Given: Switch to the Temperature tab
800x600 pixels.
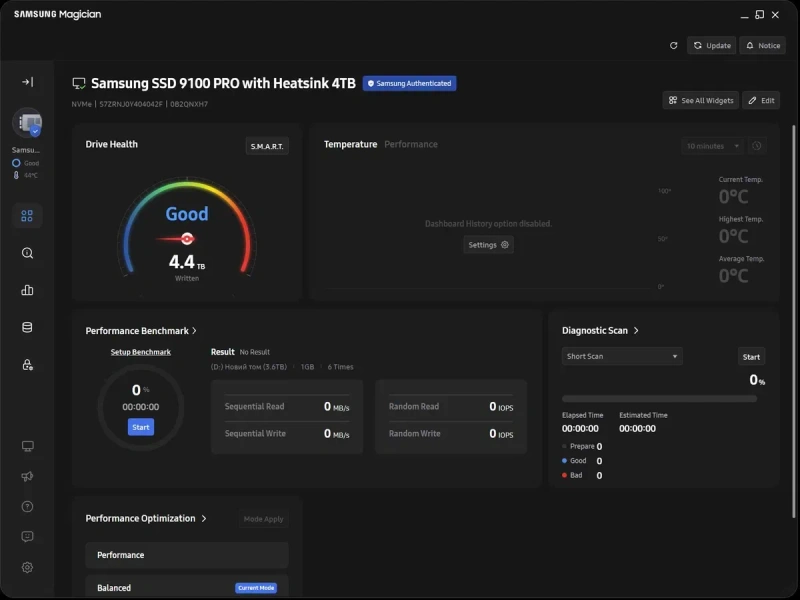Looking at the screenshot, I should [x=351, y=144].
